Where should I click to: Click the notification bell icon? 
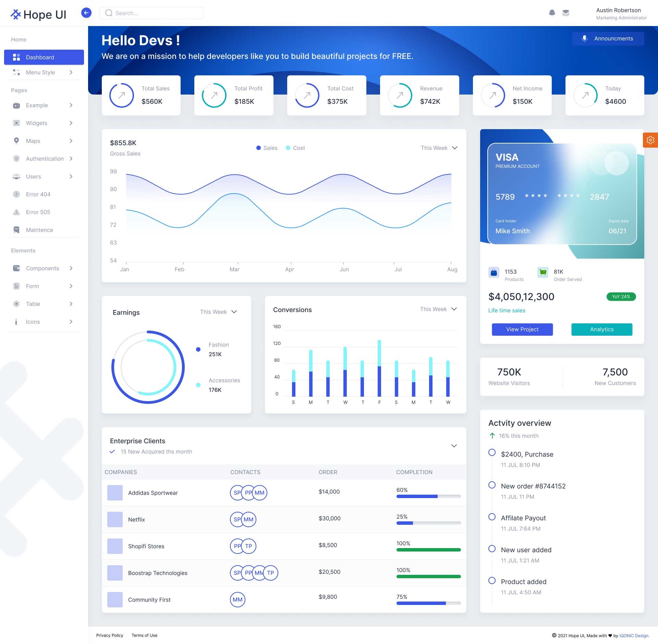[x=552, y=13]
